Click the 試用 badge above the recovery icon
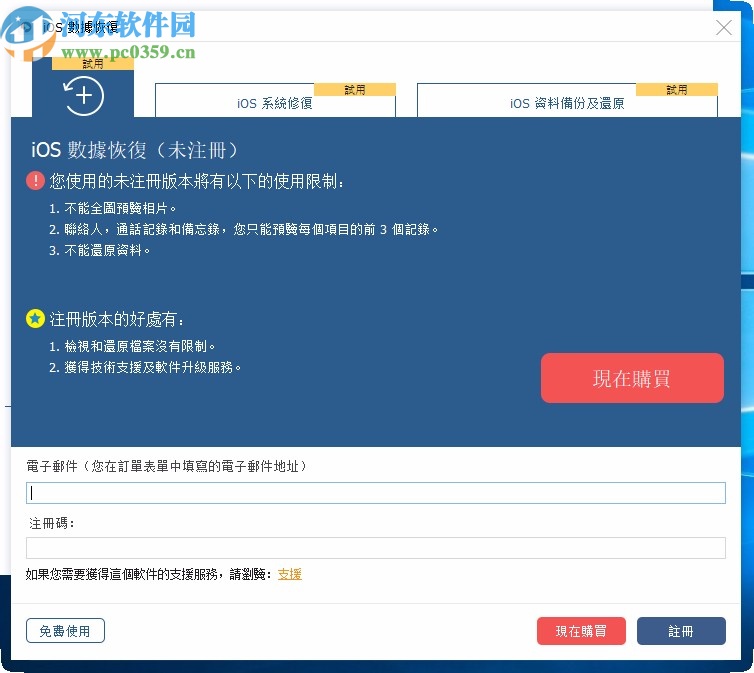 pos(92,63)
